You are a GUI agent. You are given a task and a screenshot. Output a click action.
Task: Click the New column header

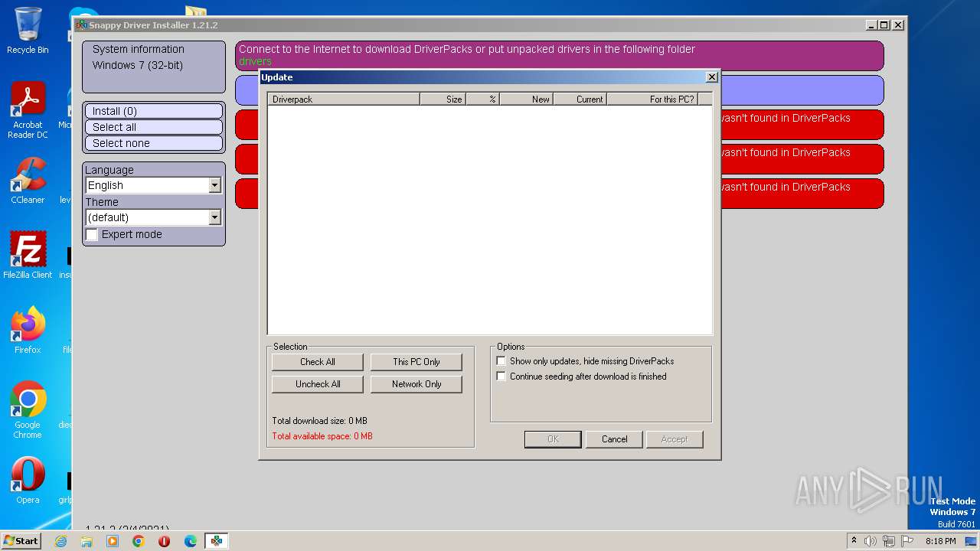(x=526, y=99)
